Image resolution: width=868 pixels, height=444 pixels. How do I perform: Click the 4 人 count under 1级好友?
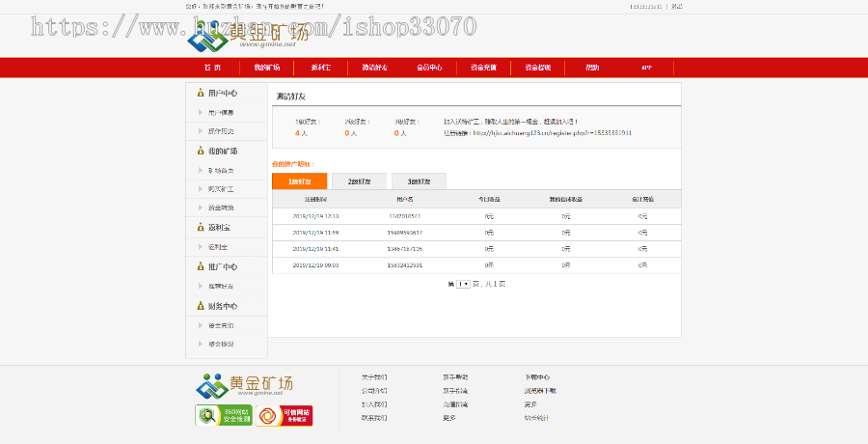pyautogui.click(x=301, y=133)
